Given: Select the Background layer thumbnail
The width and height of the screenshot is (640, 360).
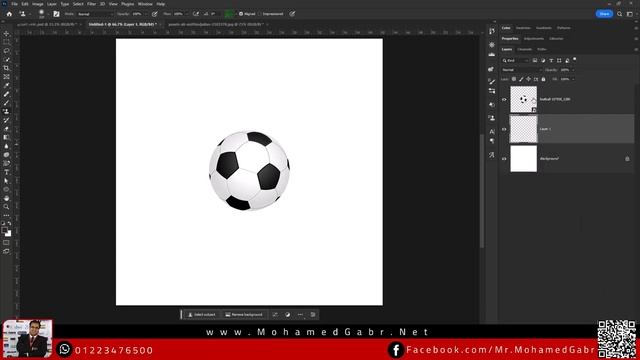Looking at the screenshot, I should click(524, 159).
